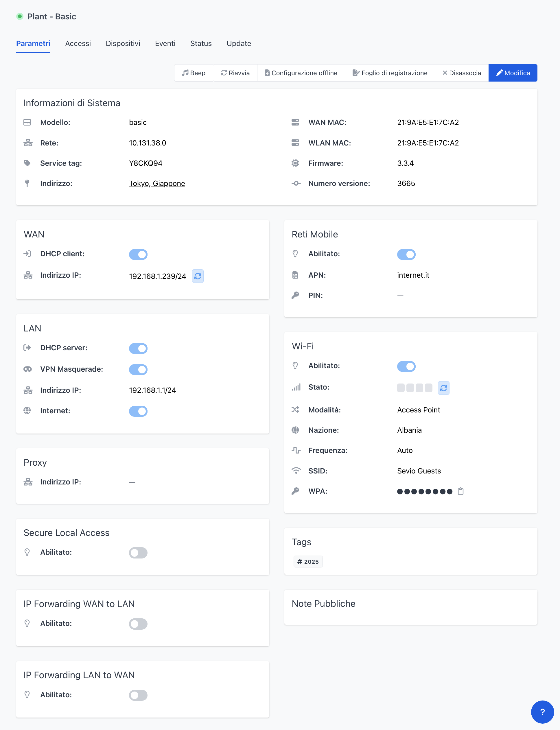The width and height of the screenshot is (560, 730).
Task: Refresh the WAN IP address
Action: click(x=198, y=276)
